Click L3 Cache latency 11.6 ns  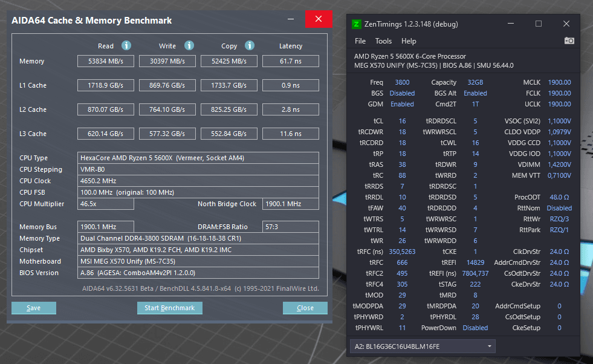(291, 134)
